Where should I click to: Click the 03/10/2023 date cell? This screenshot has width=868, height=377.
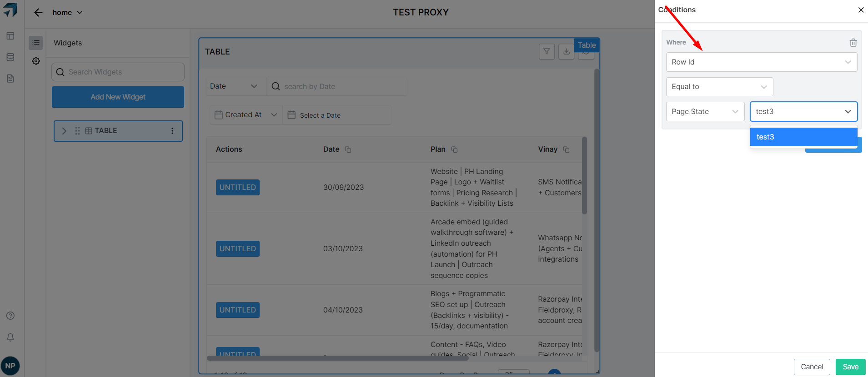(343, 249)
